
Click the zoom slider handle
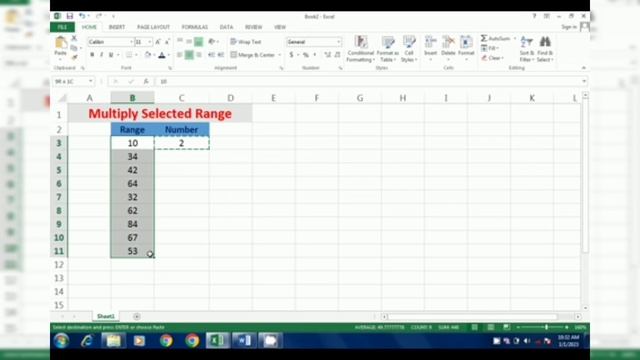(x=547, y=327)
